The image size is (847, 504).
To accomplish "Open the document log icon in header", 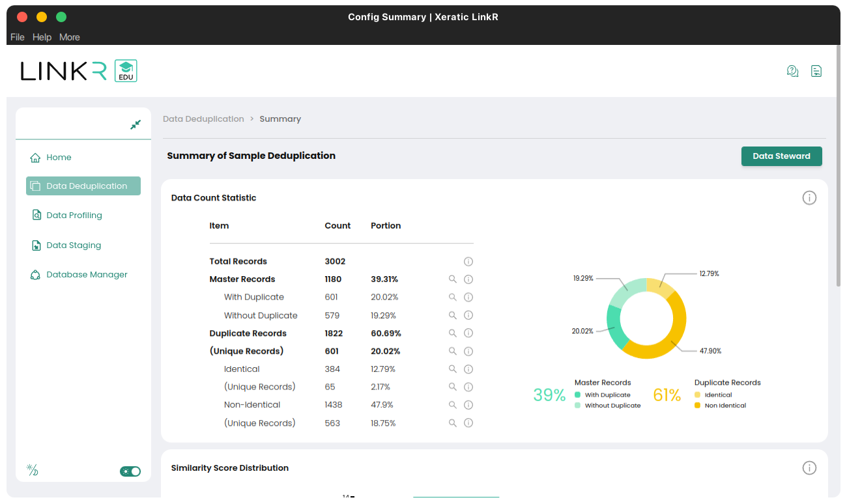I will click(816, 71).
